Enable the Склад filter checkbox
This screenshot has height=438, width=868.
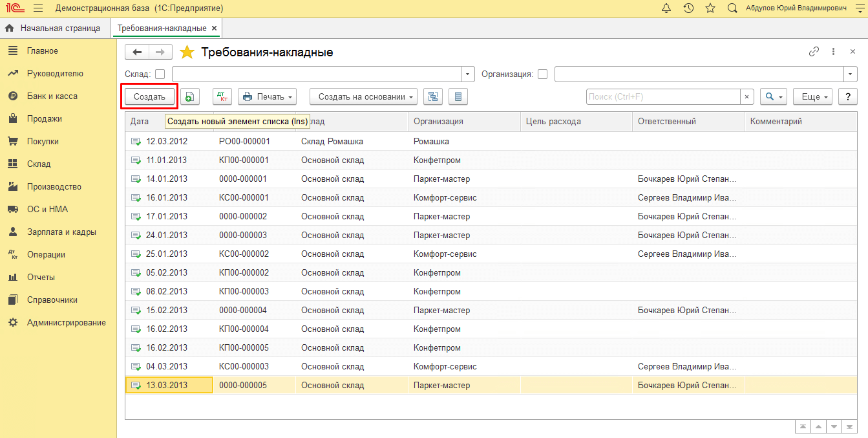pyautogui.click(x=160, y=74)
